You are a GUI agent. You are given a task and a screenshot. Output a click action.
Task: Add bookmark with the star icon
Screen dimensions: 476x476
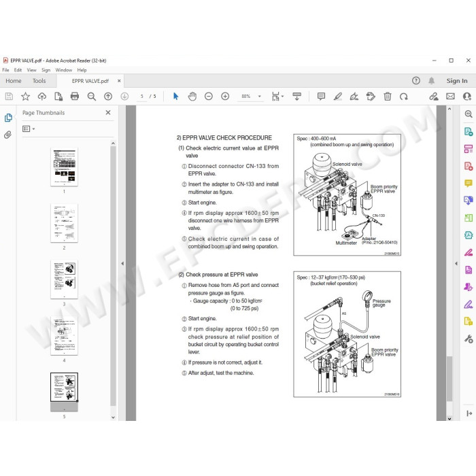26,97
